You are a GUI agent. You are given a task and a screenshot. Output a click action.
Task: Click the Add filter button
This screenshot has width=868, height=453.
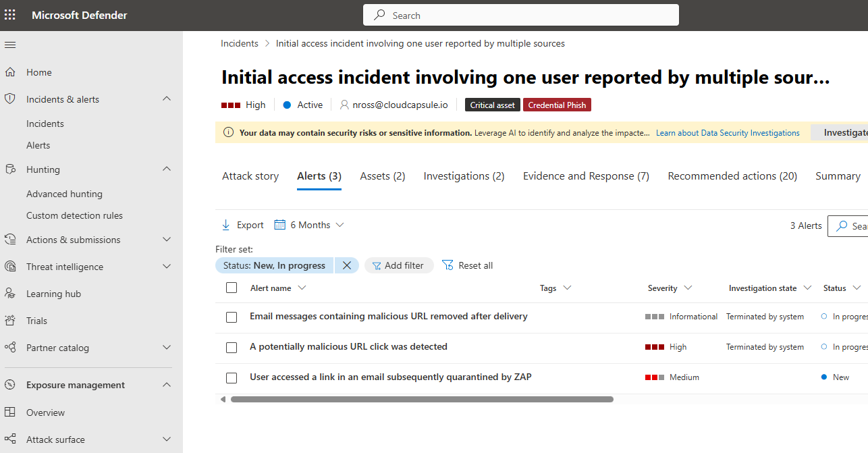399,265
